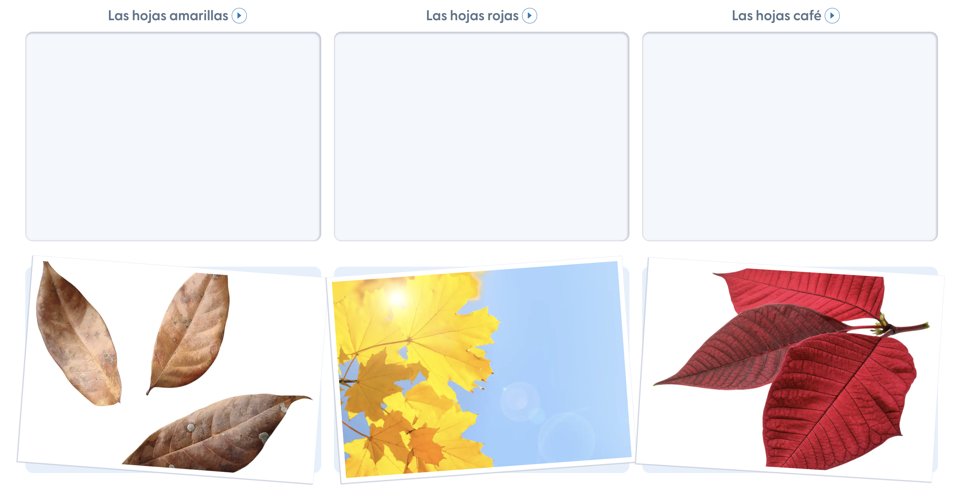Play audio for Las hojas amarillas
980x498 pixels.
239,16
